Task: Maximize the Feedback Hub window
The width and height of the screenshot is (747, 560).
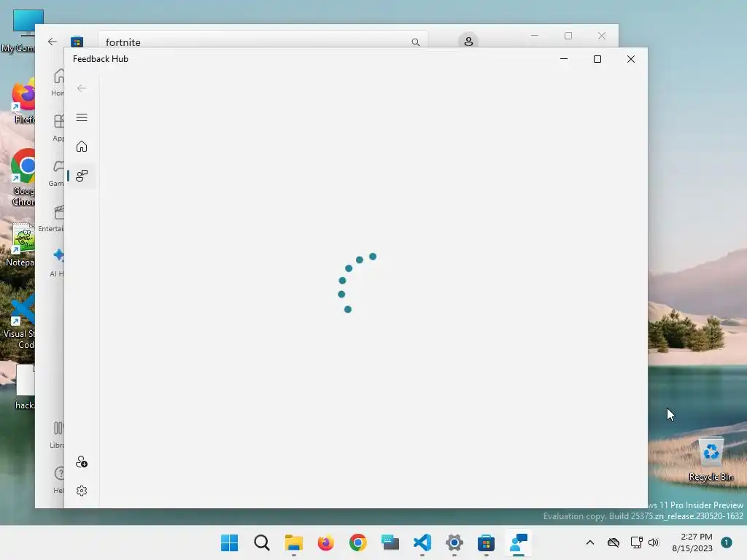Action: click(x=597, y=59)
